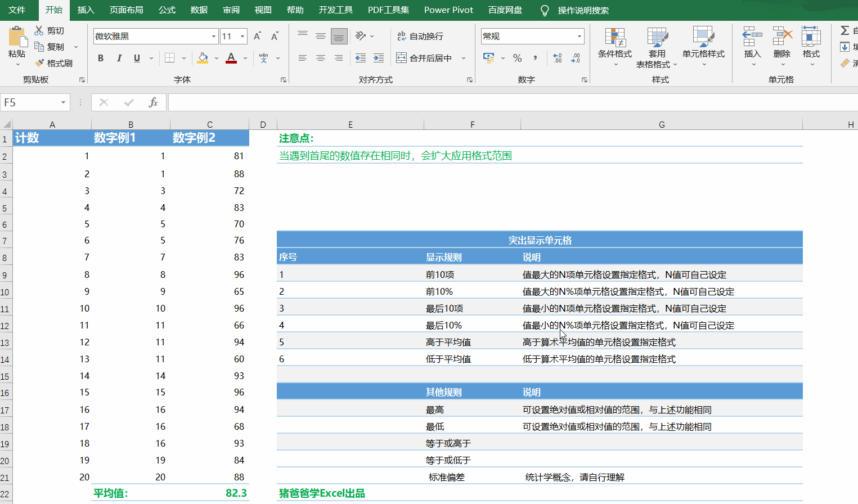Open the 百度网盘 tab
The height and width of the screenshot is (504, 858).
(505, 10)
